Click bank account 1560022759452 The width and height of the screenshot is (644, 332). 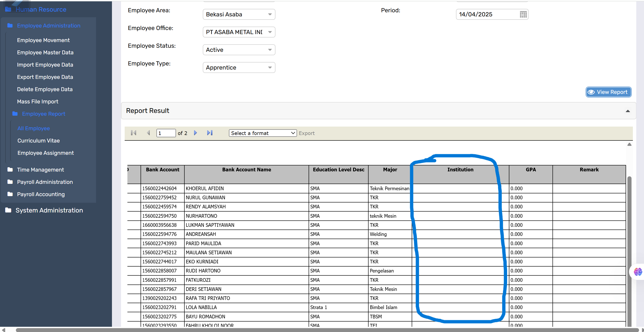click(x=163, y=197)
